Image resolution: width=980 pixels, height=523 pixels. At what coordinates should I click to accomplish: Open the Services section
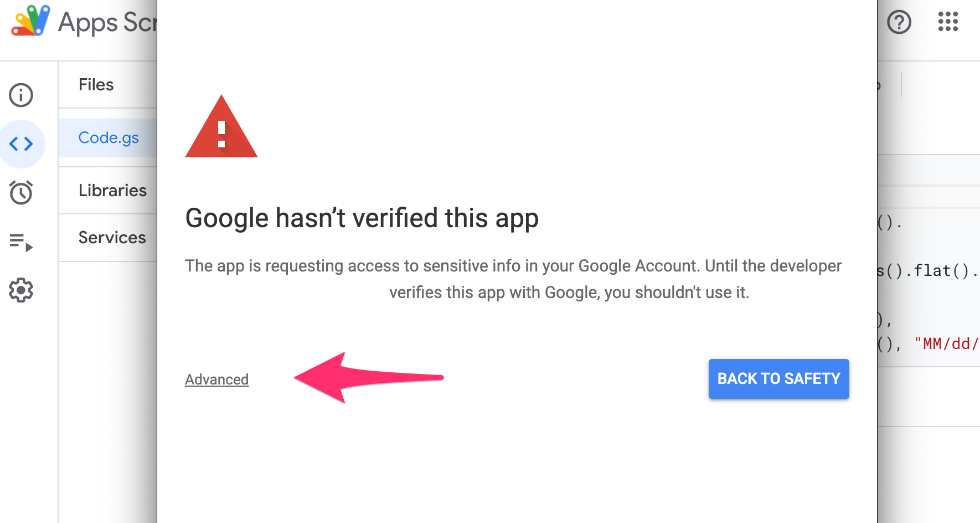click(112, 237)
